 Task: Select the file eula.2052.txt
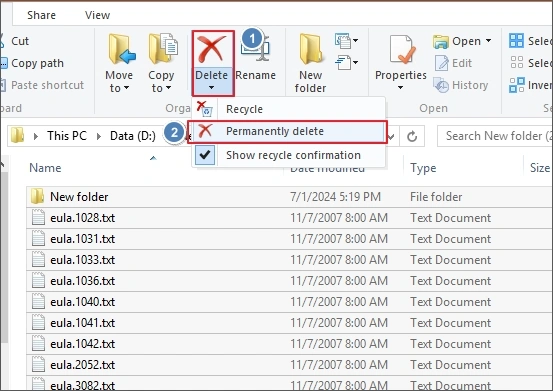point(289,365)
